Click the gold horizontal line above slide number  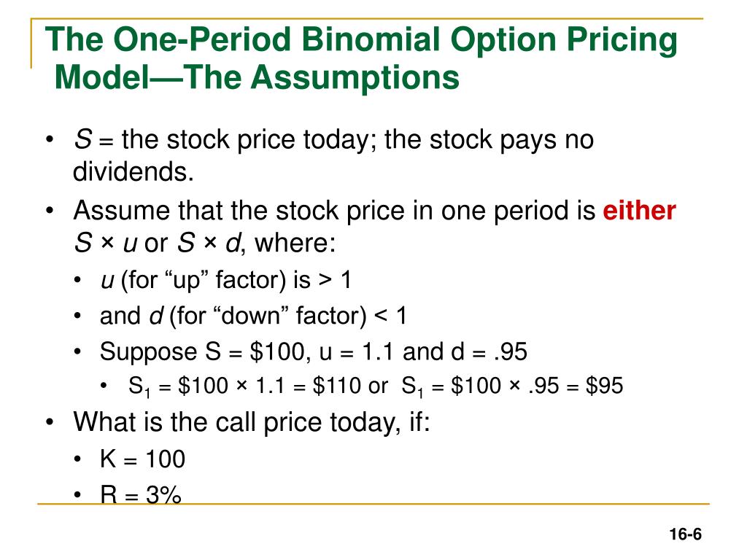click(373, 503)
